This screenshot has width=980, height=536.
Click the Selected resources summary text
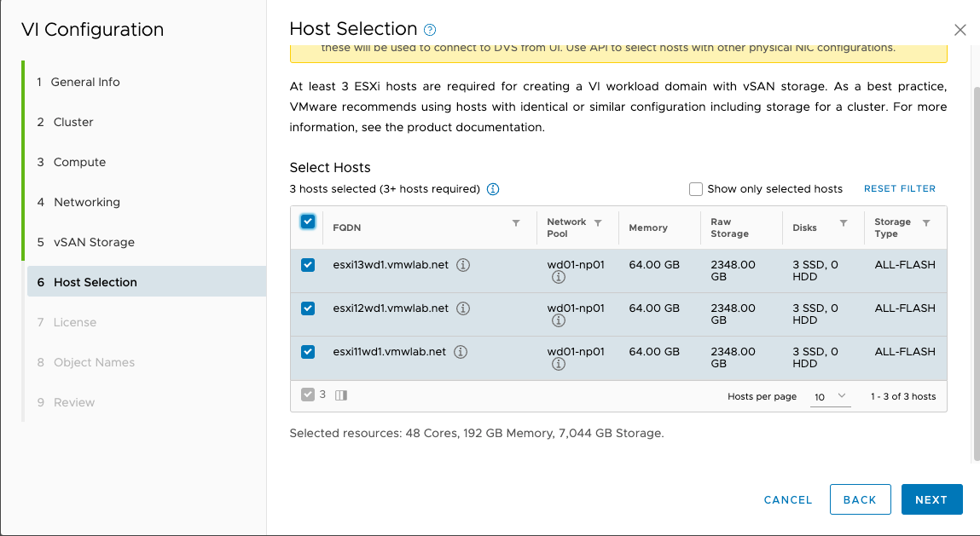(x=476, y=434)
